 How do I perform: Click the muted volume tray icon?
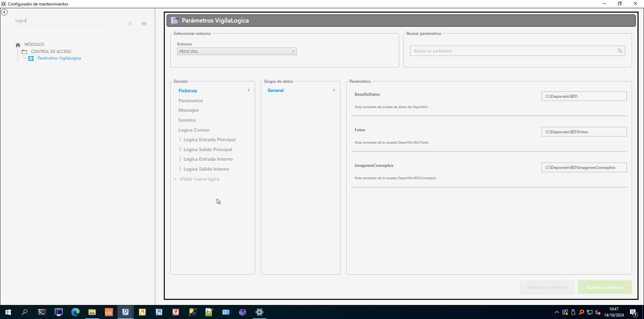(598, 312)
